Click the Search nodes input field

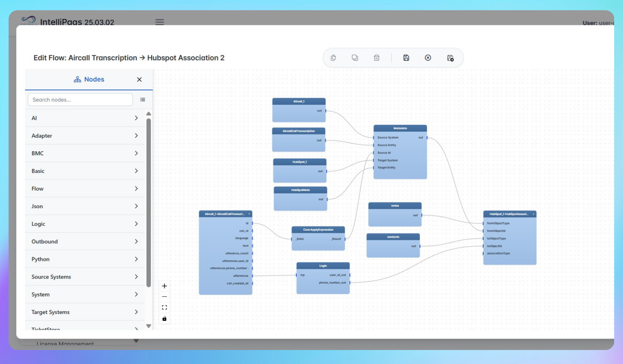point(80,100)
